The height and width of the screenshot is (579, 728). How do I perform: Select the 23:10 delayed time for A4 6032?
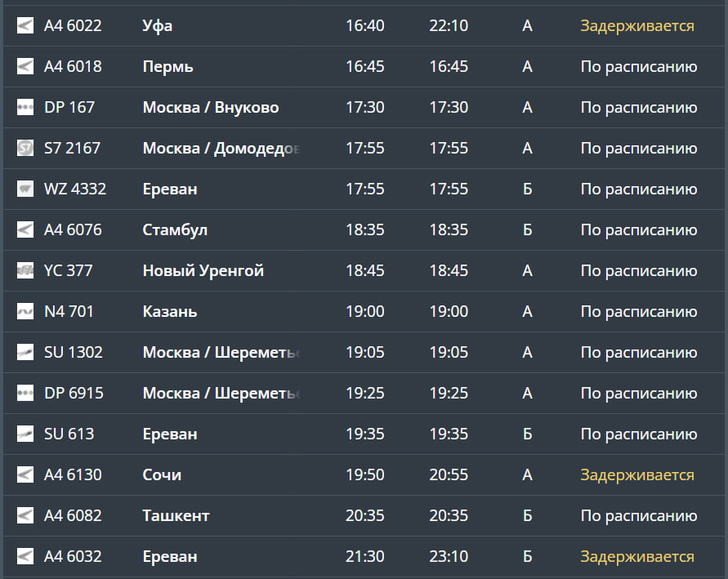click(x=449, y=557)
